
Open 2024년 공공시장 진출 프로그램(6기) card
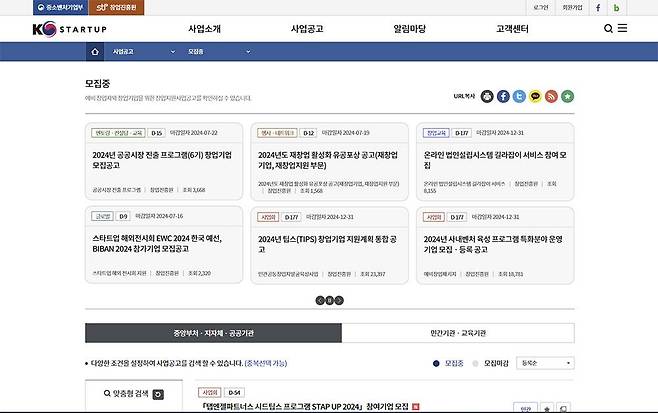coord(162,160)
